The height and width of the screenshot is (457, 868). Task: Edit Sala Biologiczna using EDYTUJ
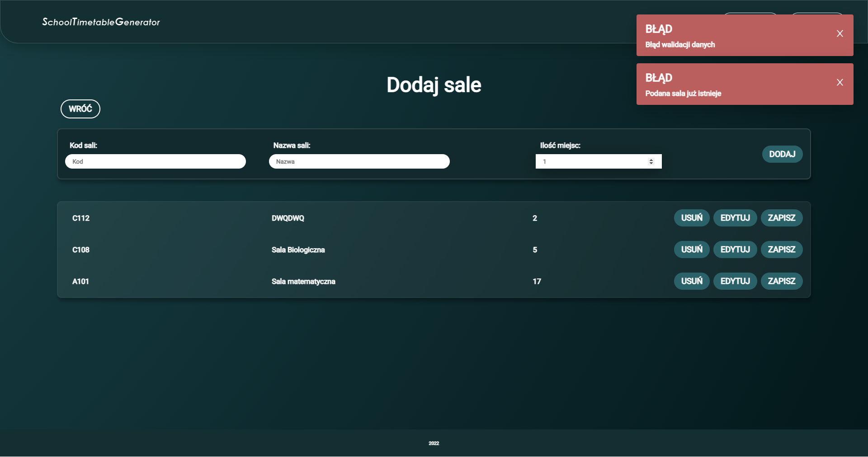[x=735, y=250]
